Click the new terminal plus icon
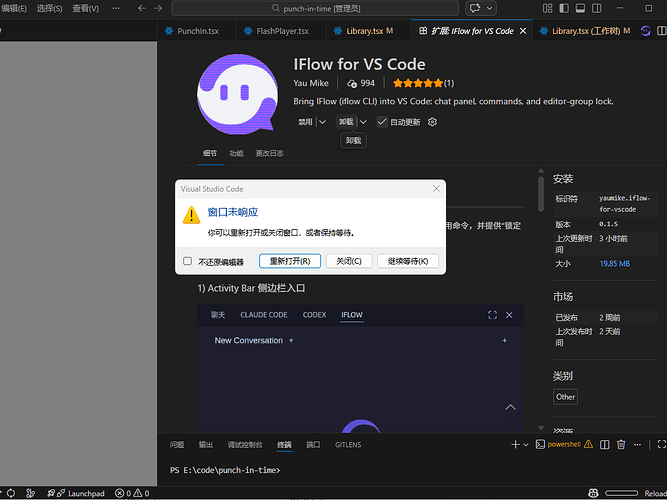Image resolution: width=667 pixels, height=500 pixels. click(x=515, y=444)
